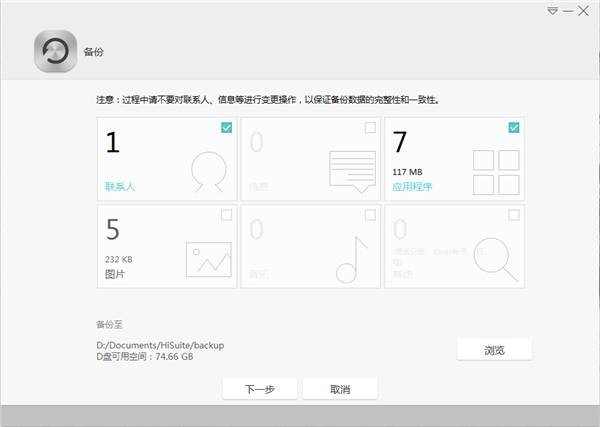Enable the 图片 pictures checkbox

(x=226, y=214)
